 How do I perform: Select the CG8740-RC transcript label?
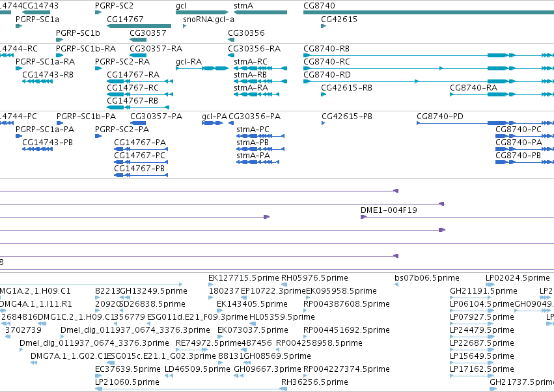tap(326, 61)
